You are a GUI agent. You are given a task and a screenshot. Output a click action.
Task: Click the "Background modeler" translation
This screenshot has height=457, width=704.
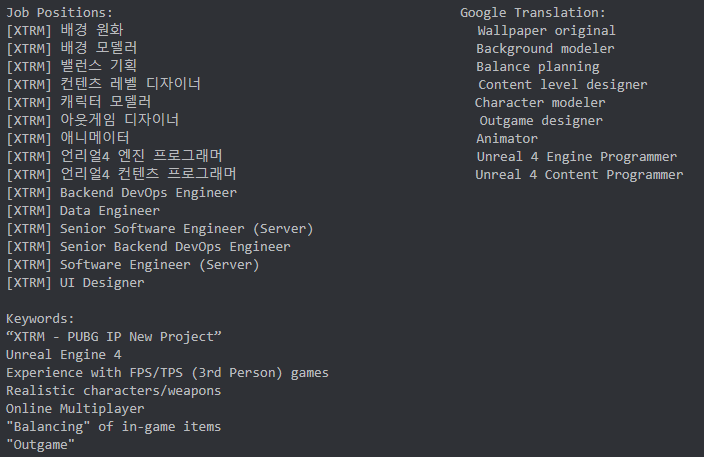(545, 48)
